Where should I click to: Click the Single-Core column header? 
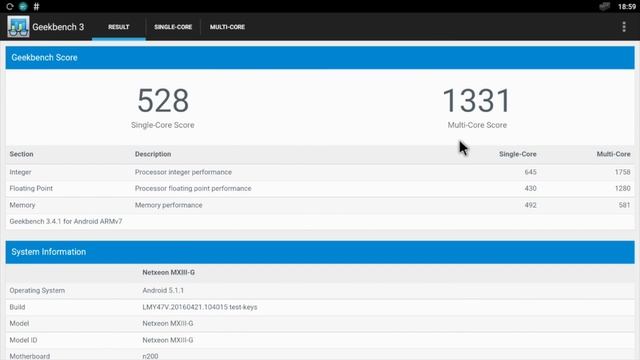point(518,154)
